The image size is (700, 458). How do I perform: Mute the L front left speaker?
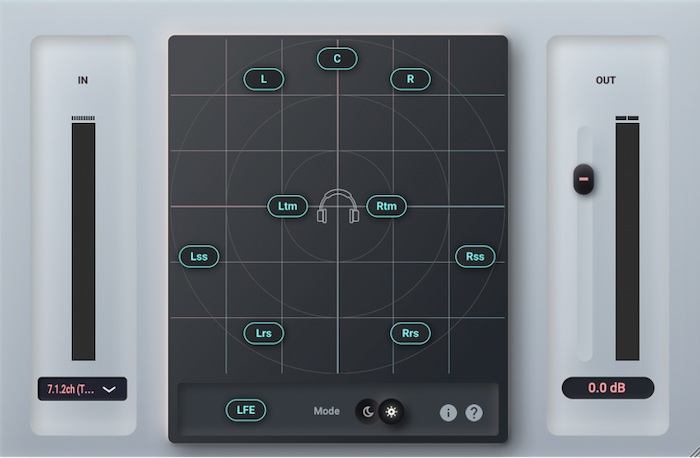click(264, 78)
